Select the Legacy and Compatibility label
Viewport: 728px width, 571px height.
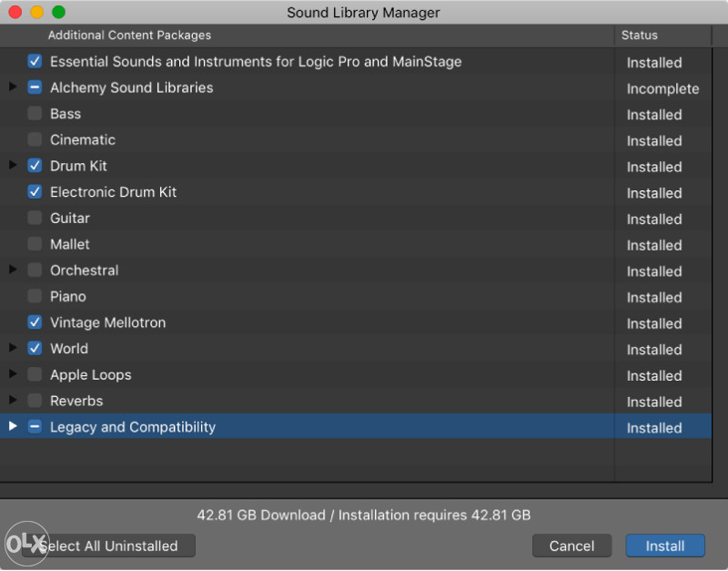[133, 427]
